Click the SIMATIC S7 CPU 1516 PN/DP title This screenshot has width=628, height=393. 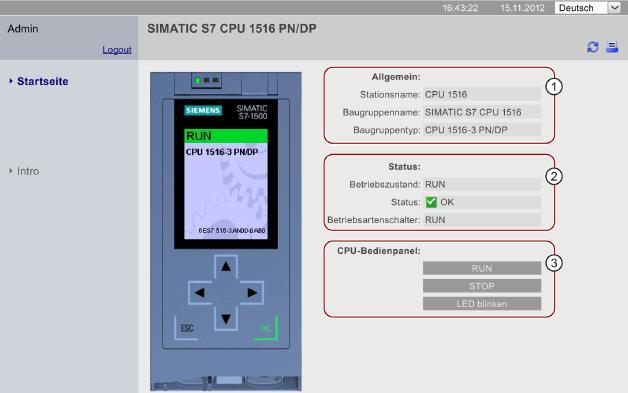tap(232, 28)
